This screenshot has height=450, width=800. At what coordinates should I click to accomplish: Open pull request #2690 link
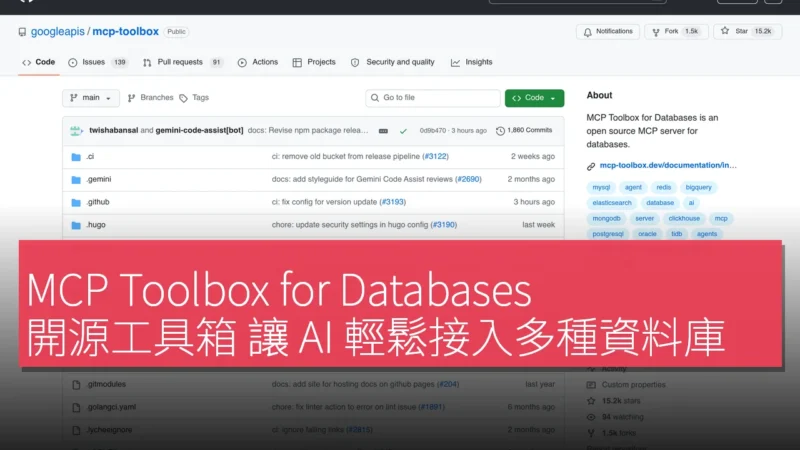pos(468,180)
